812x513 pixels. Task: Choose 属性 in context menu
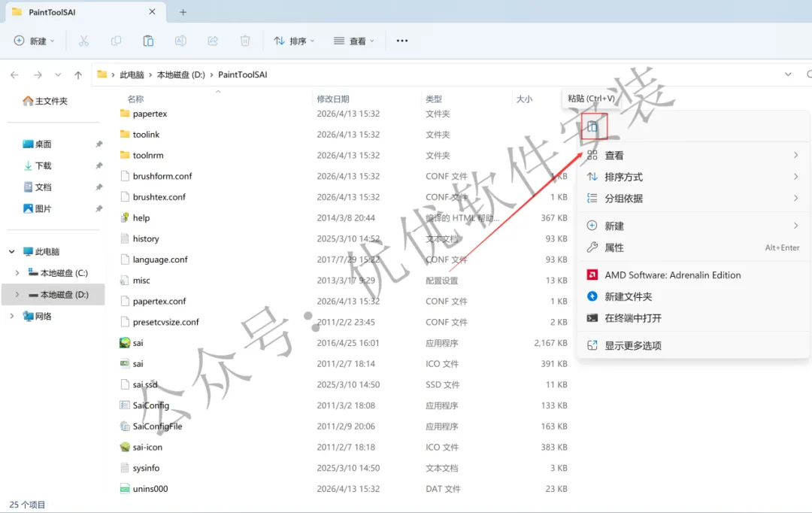(x=693, y=247)
